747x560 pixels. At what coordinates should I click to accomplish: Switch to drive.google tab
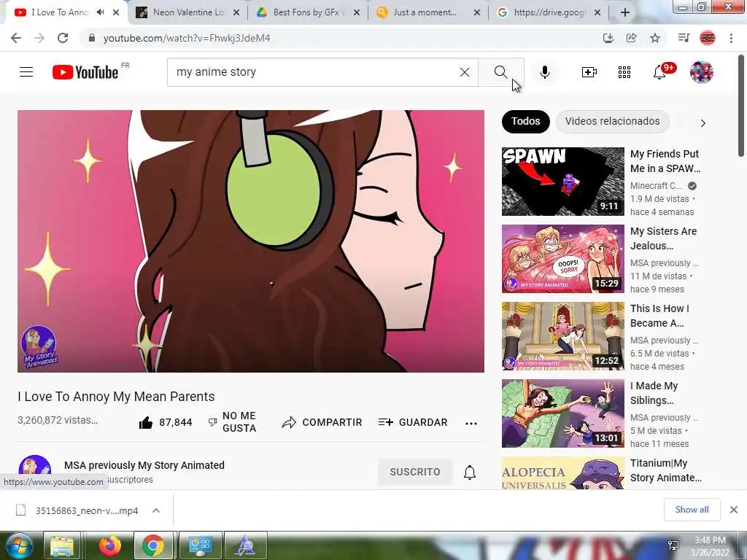point(549,12)
